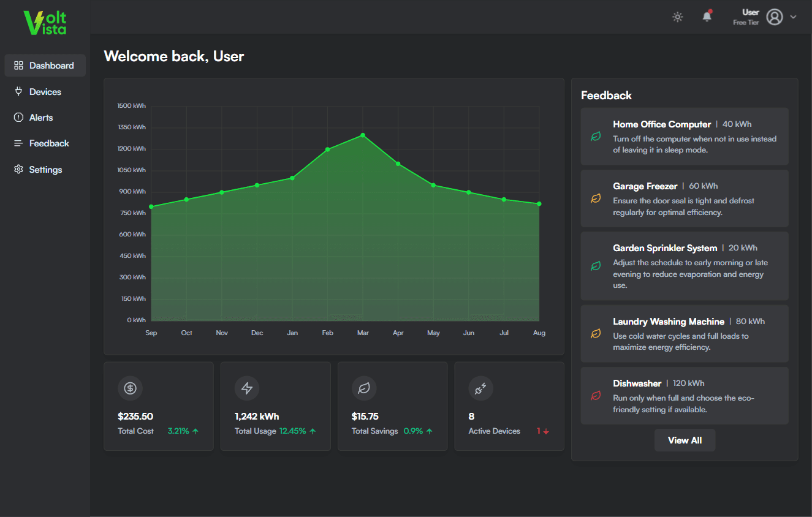Image resolution: width=812 pixels, height=517 pixels.
Task: Click the Devices plug icon
Action: tap(18, 91)
